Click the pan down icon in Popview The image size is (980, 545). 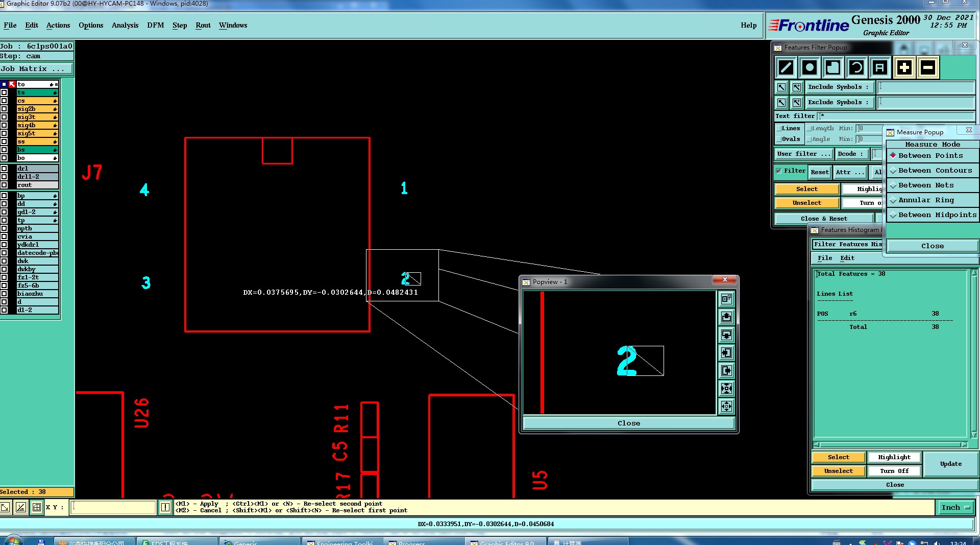(x=726, y=335)
